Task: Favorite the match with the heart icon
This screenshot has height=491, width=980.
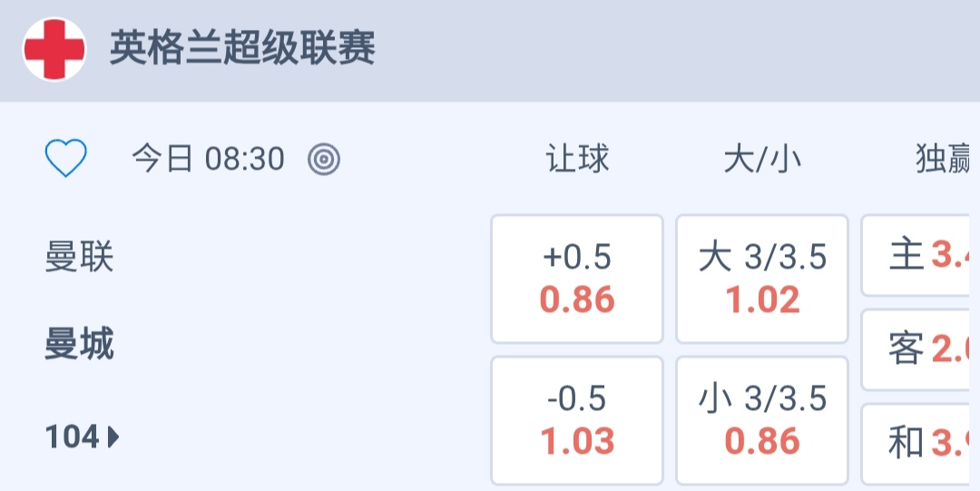Action: pos(66,160)
